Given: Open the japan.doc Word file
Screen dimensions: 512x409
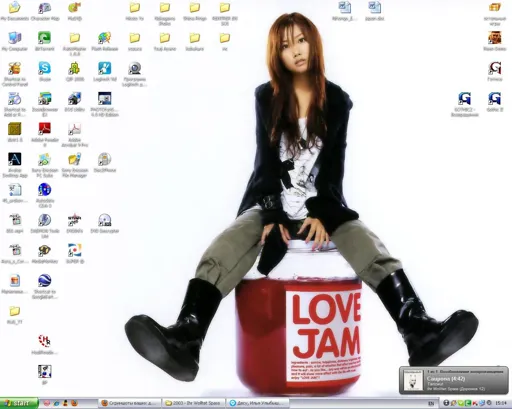Looking at the screenshot, I should (x=374, y=7).
